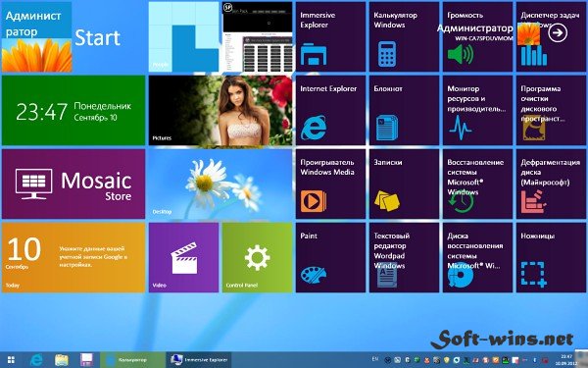Open the Control Panel gear tile
The height and width of the screenshot is (368, 588).
tap(257, 257)
